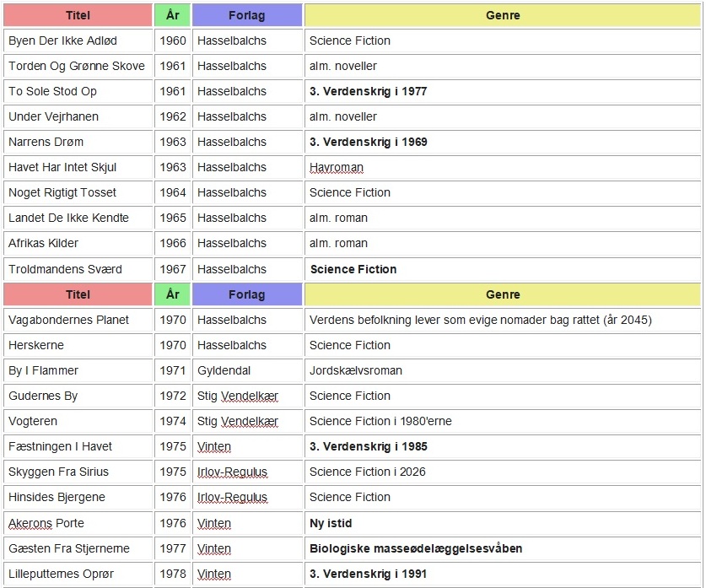Click the second Titel header in lower table
This screenshot has width=706, height=588.
click(78, 294)
